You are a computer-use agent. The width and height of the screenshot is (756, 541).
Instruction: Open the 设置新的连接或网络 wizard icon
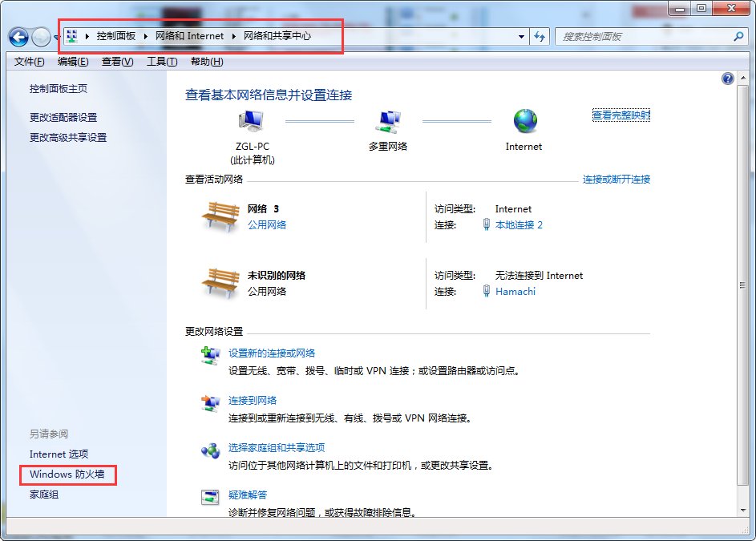(x=209, y=353)
